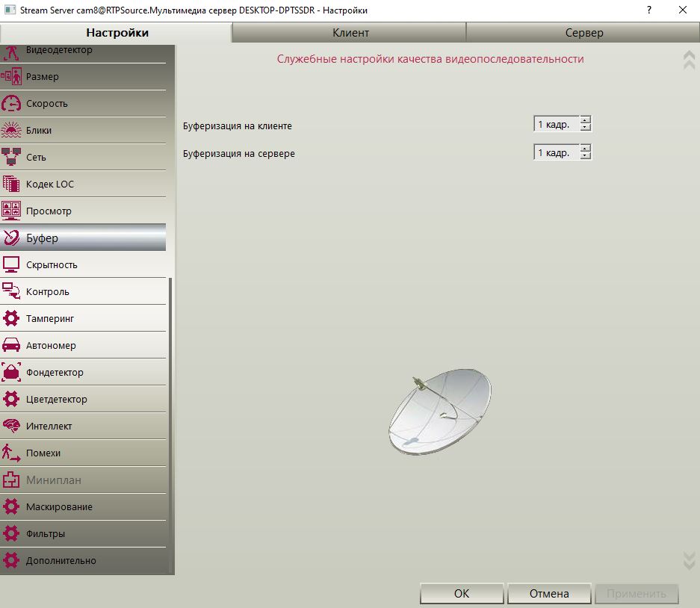Screen dimensions: 700x608
Task: Decrease client buffering frame count
Action: click(585, 127)
